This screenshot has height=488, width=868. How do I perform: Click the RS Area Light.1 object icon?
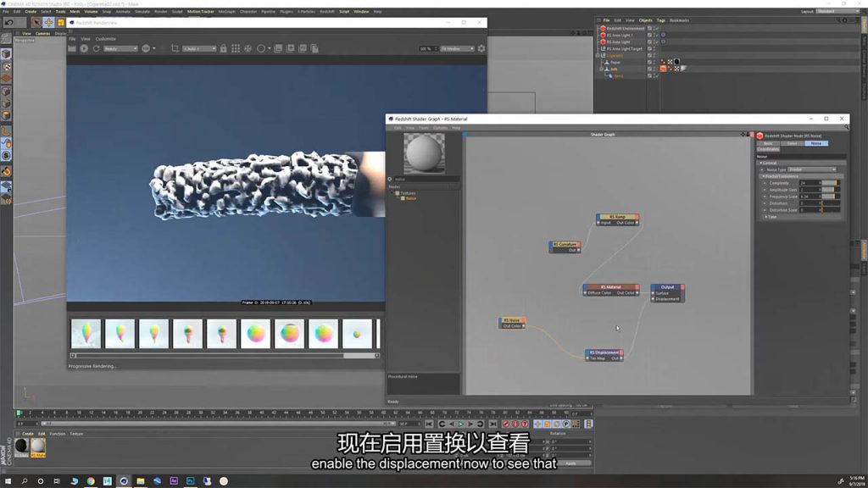click(x=603, y=35)
